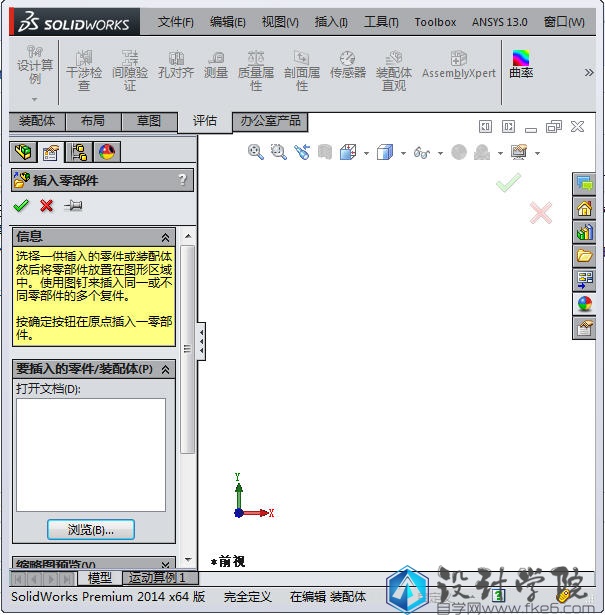Image resolution: width=605 pixels, height=615 pixels.
Task: Collapse the 要插入的零件/装配体 section
Action: click(166, 369)
